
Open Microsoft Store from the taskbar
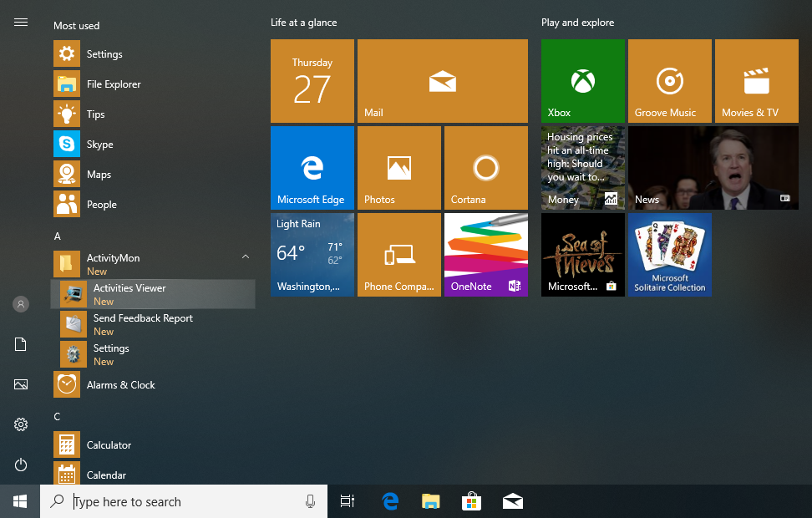[x=472, y=501]
